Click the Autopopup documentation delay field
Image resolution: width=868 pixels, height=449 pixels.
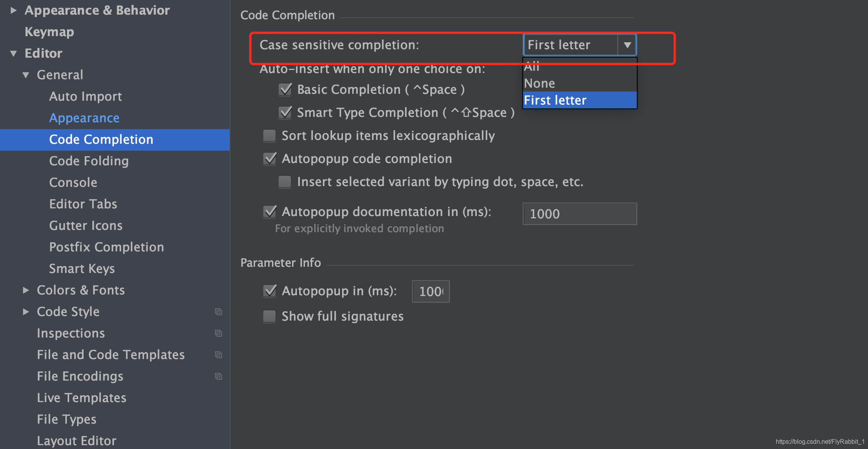pyautogui.click(x=579, y=214)
